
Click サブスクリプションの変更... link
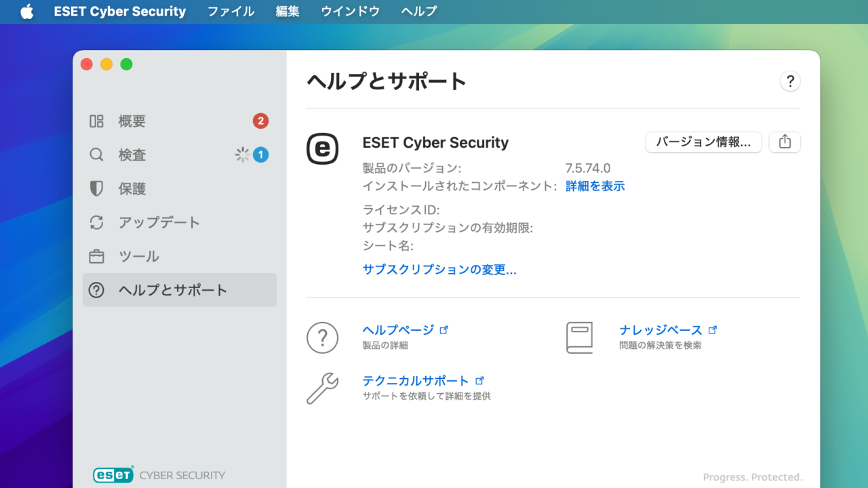pos(439,270)
